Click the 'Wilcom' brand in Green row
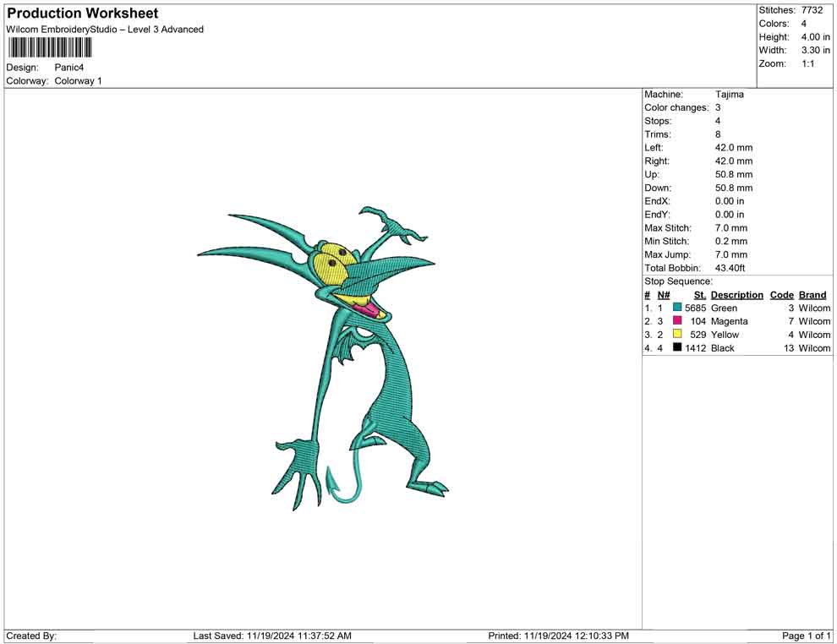This screenshot has width=837, height=644. [814, 308]
